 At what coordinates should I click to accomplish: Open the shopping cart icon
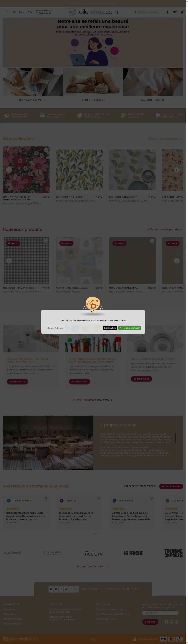point(182,12)
